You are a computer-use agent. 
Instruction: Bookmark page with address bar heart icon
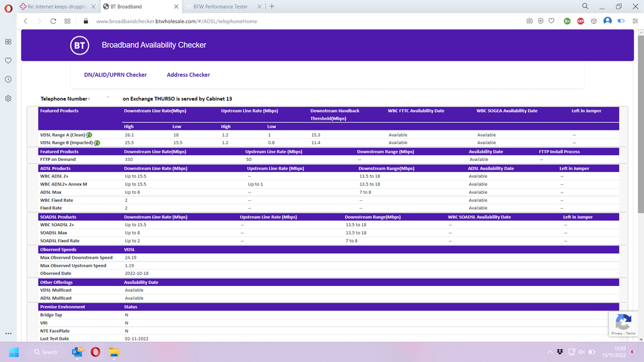pyautogui.click(x=551, y=21)
